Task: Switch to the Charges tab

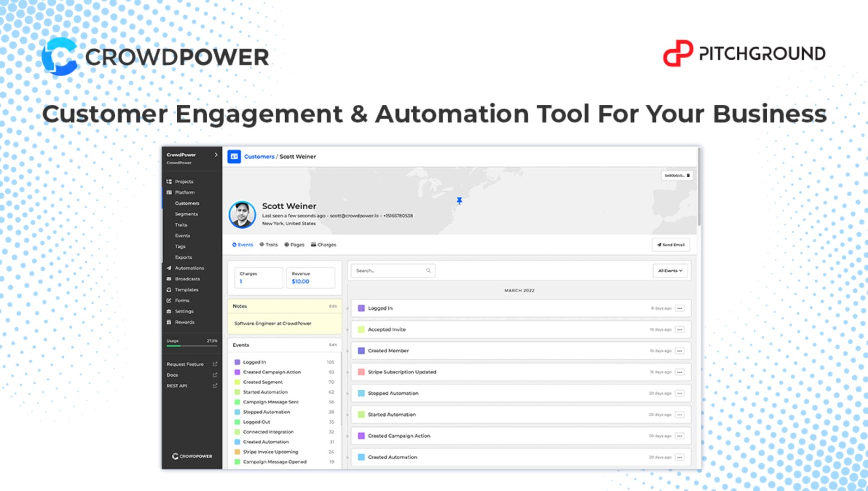Action: pos(324,245)
